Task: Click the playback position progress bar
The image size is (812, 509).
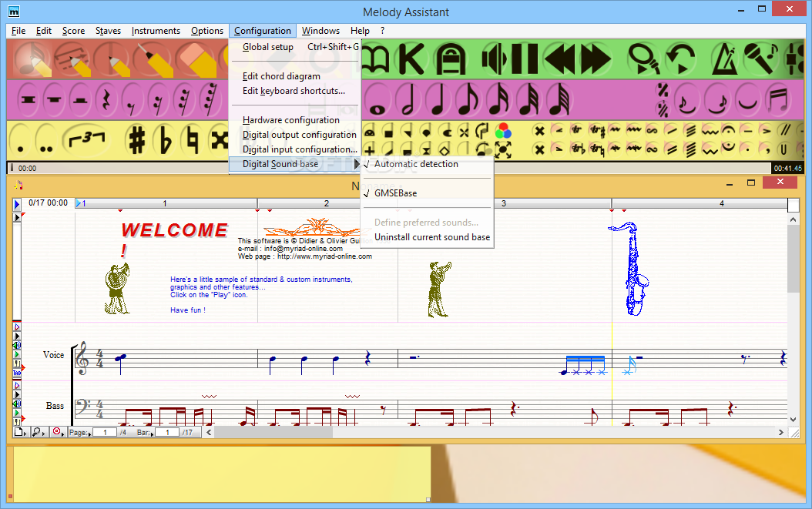Action: click(x=388, y=168)
